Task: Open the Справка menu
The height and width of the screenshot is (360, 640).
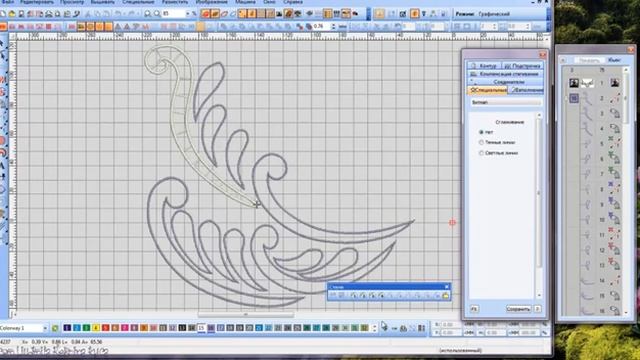Action: tap(293, 2)
